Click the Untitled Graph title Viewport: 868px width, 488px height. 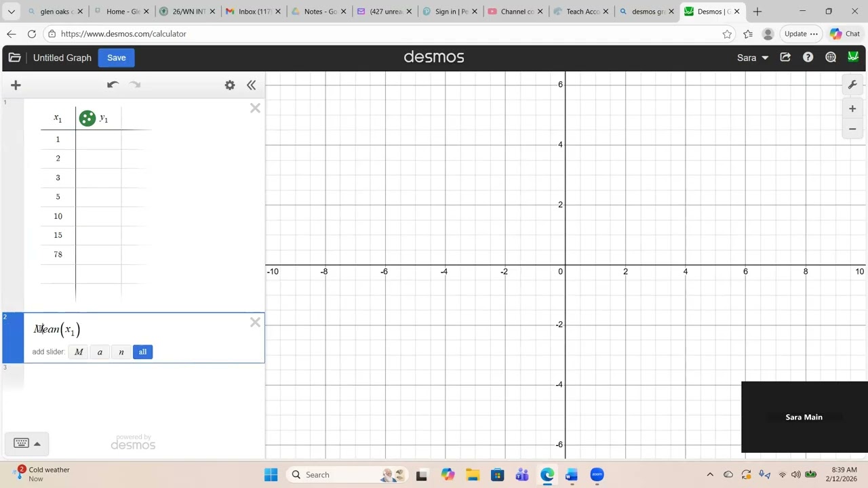pyautogui.click(x=62, y=58)
